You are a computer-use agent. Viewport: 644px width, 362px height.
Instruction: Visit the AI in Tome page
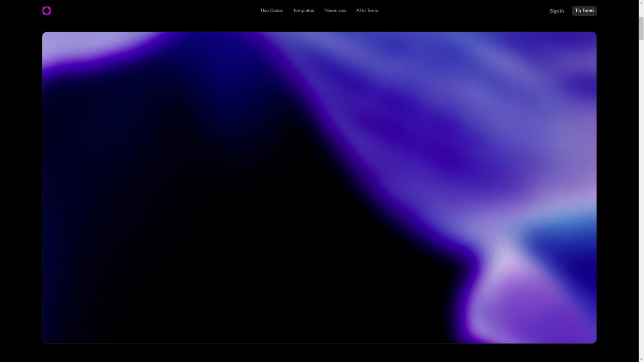click(367, 10)
